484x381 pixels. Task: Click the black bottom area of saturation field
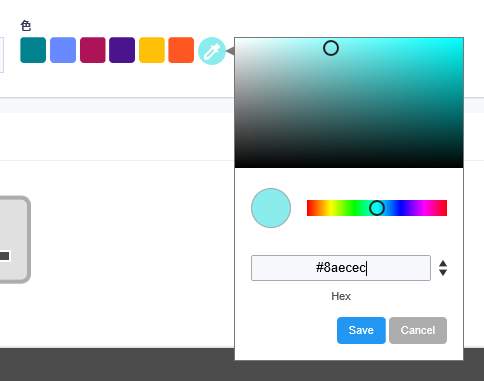pyautogui.click(x=349, y=162)
